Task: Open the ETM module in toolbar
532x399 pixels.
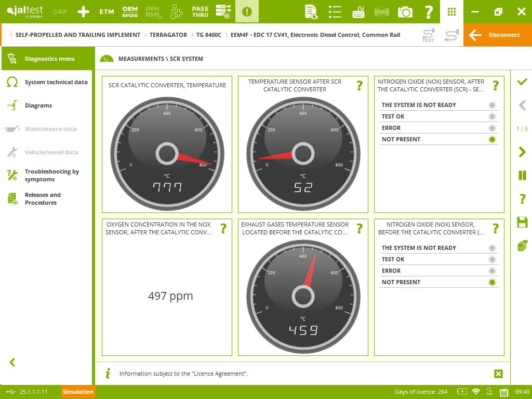Action: [x=107, y=11]
